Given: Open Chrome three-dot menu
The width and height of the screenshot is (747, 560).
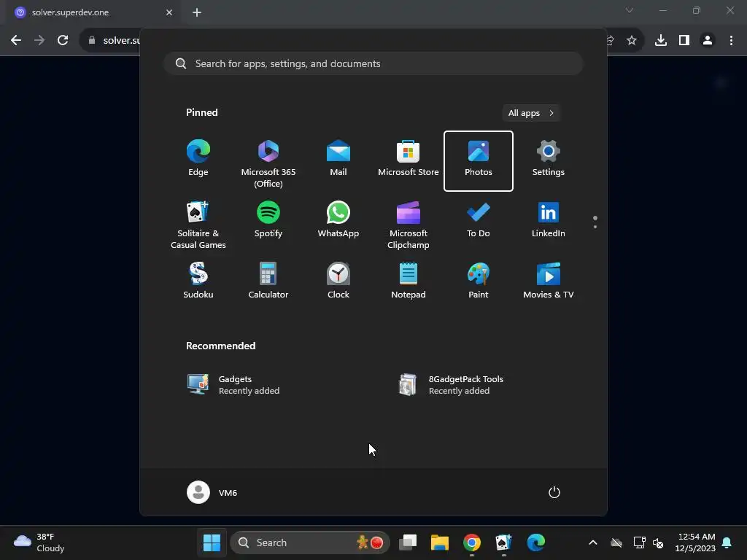Looking at the screenshot, I should (731, 41).
